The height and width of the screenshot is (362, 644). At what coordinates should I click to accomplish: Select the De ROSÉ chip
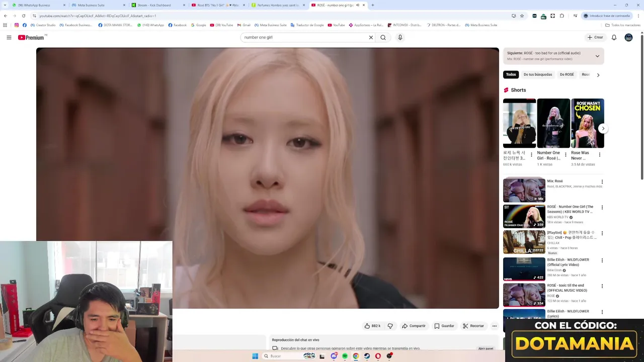[567, 74]
